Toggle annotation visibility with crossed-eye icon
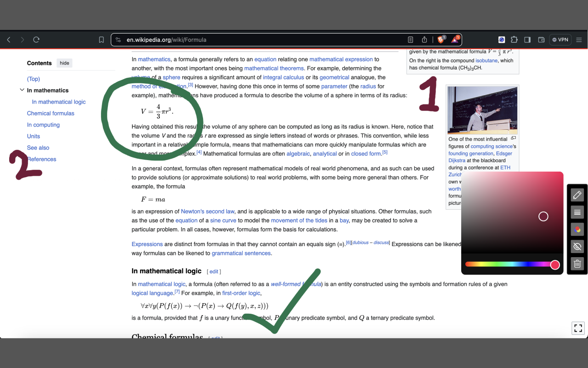This screenshot has width=588, height=368. point(577,247)
